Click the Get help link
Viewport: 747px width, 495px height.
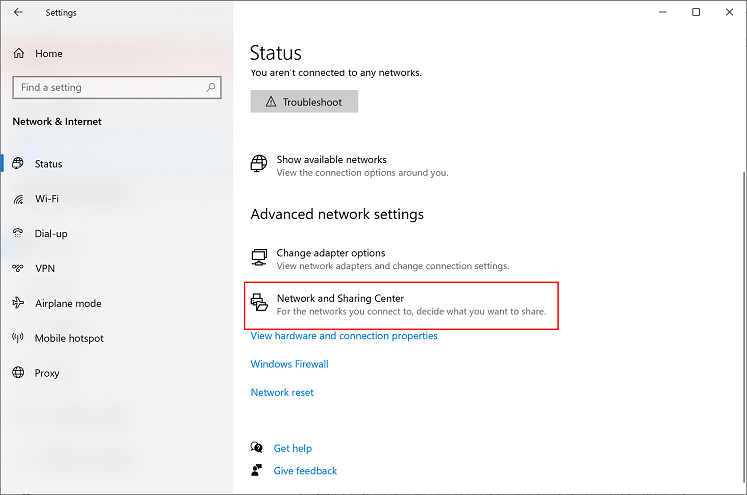tap(292, 449)
